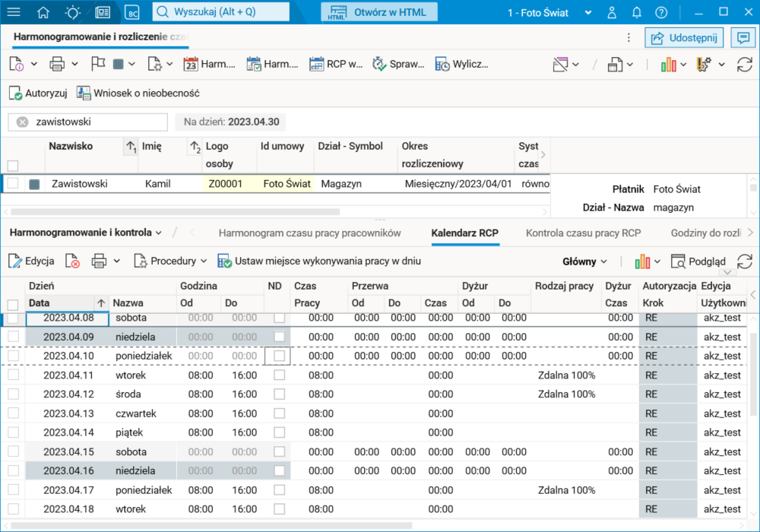Open the notifications bell icon
Viewport: 760px width, 532px height.
pyautogui.click(x=637, y=12)
